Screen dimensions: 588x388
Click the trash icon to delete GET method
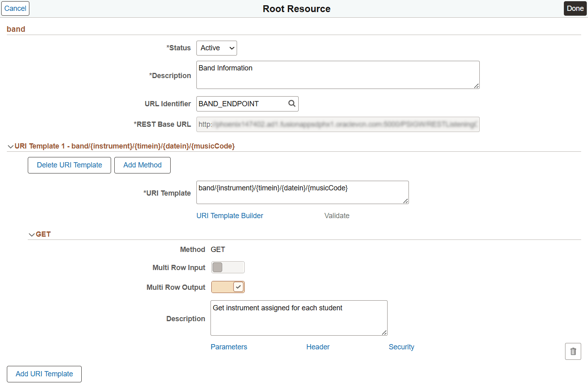pos(573,351)
